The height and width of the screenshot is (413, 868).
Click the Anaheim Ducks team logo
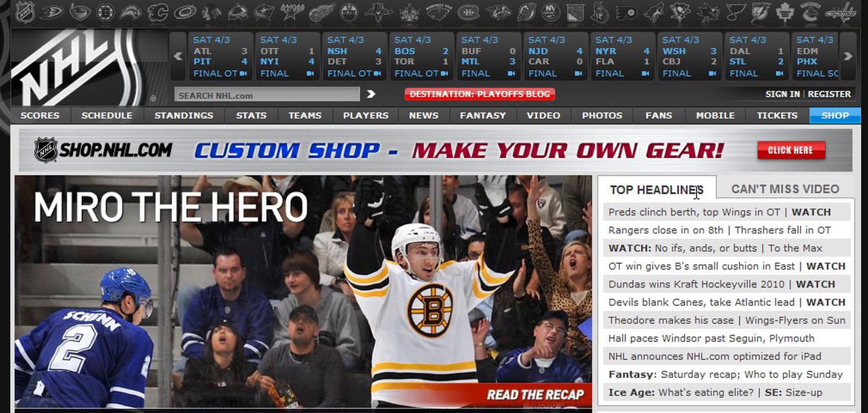tap(51, 12)
